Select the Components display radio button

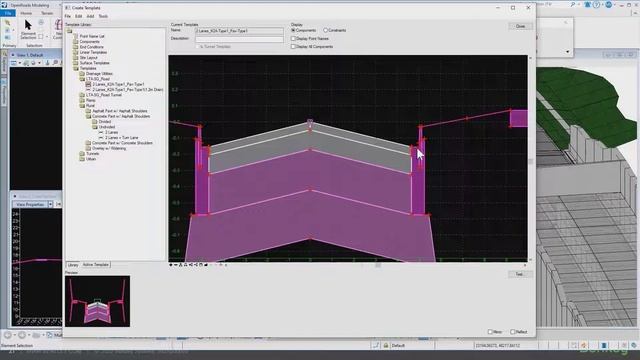point(293,30)
